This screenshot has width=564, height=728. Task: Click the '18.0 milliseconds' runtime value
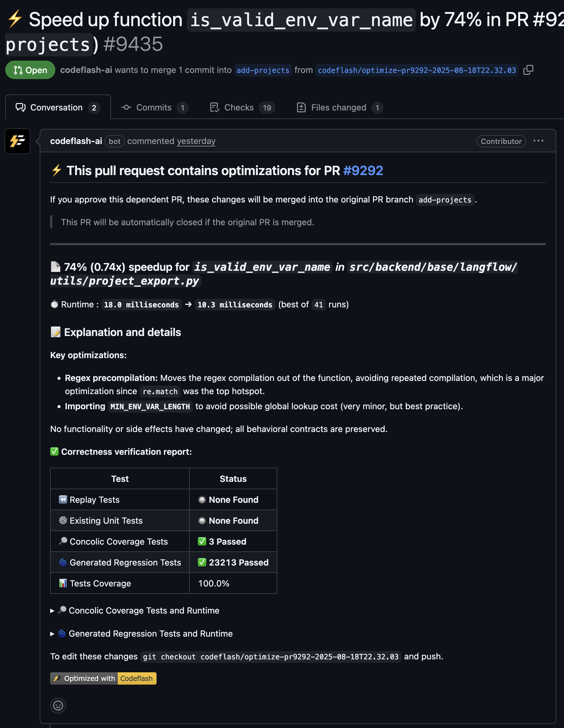coord(141,305)
